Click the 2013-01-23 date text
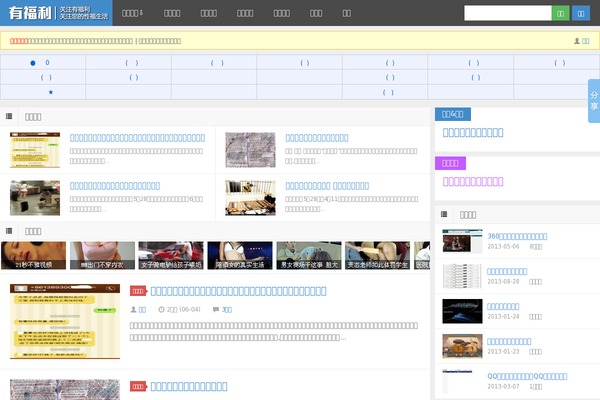600x400 pixels. tap(503, 351)
